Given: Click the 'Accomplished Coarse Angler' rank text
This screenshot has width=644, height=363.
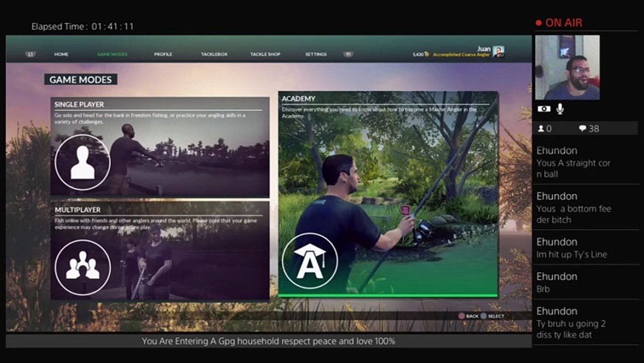Looking at the screenshot, I should point(461,55).
